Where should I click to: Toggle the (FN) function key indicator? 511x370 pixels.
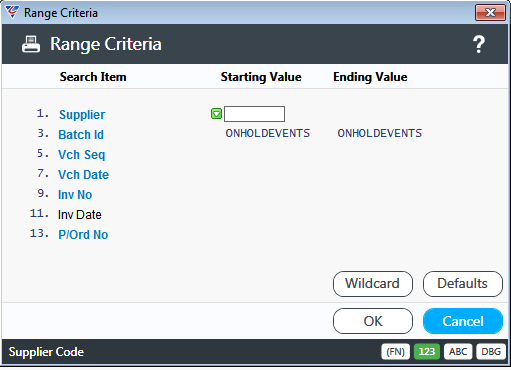pos(395,352)
